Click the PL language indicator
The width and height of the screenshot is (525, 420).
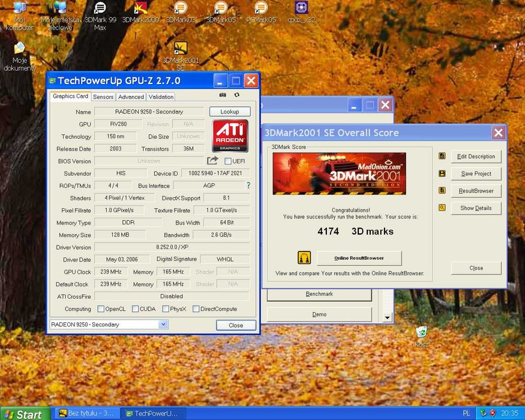(x=466, y=413)
